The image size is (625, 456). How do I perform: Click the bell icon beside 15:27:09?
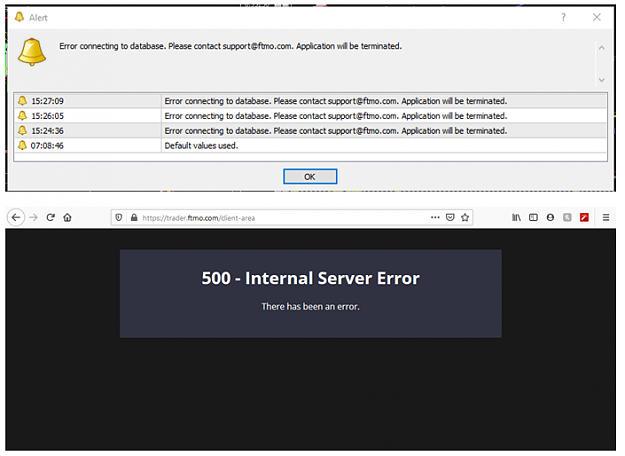click(22, 101)
